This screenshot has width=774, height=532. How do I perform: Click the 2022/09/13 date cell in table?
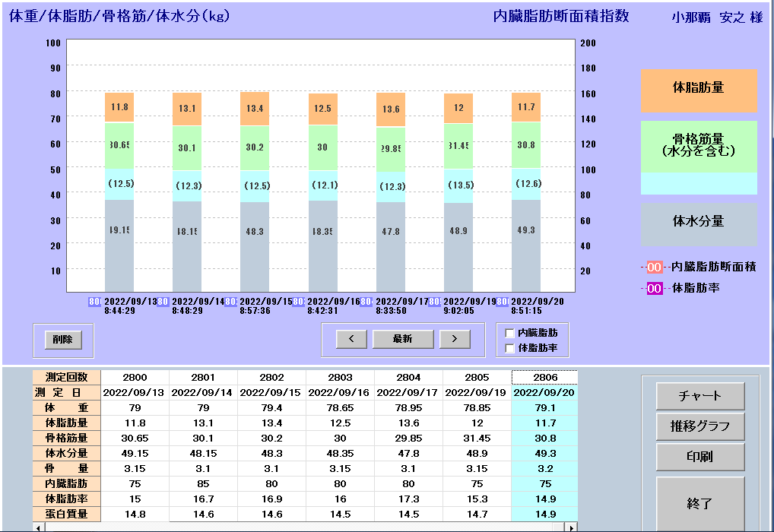135,393
